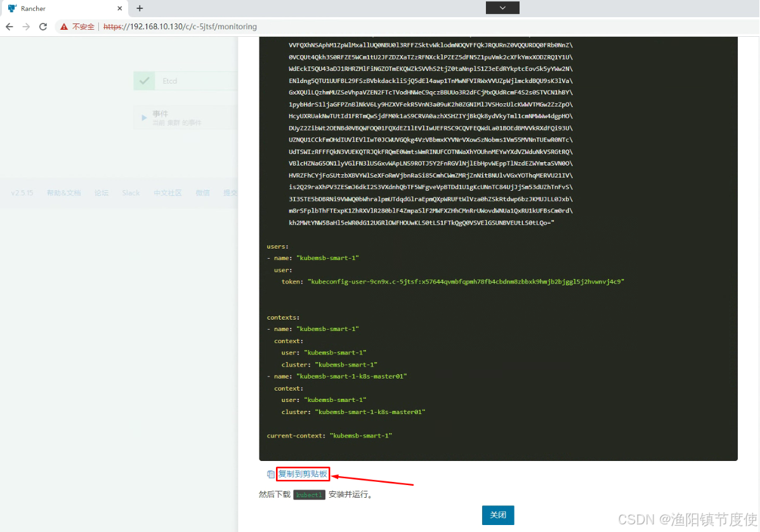Select the Rancher tab
Image resolution: width=760 pixels, height=532 pixels.
(64, 8)
